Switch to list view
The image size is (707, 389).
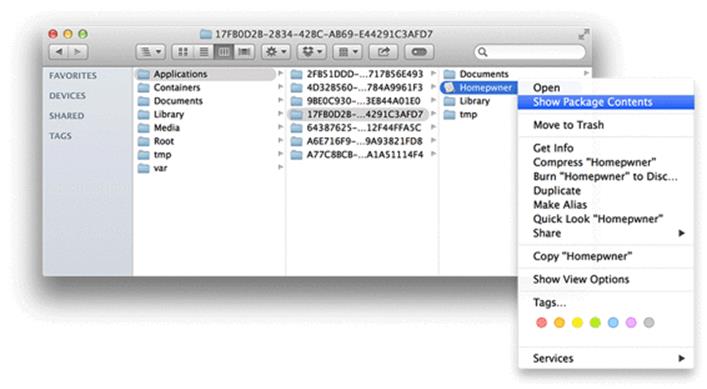[x=204, y=52]
